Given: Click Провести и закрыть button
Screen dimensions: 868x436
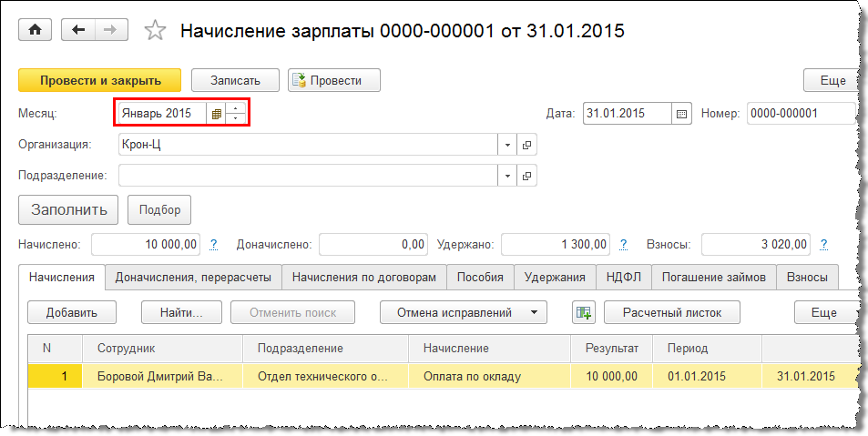Looking at the screenshot, I should coord(99,80).
